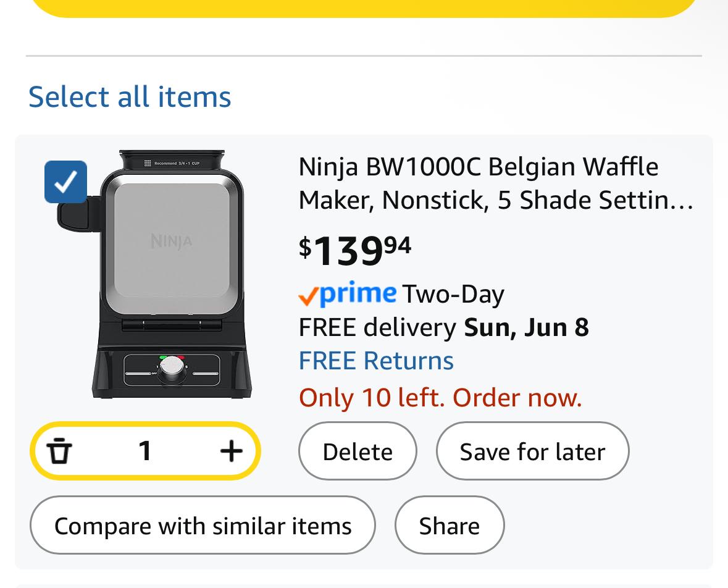Open the FREE Returns link

[376, 361]
